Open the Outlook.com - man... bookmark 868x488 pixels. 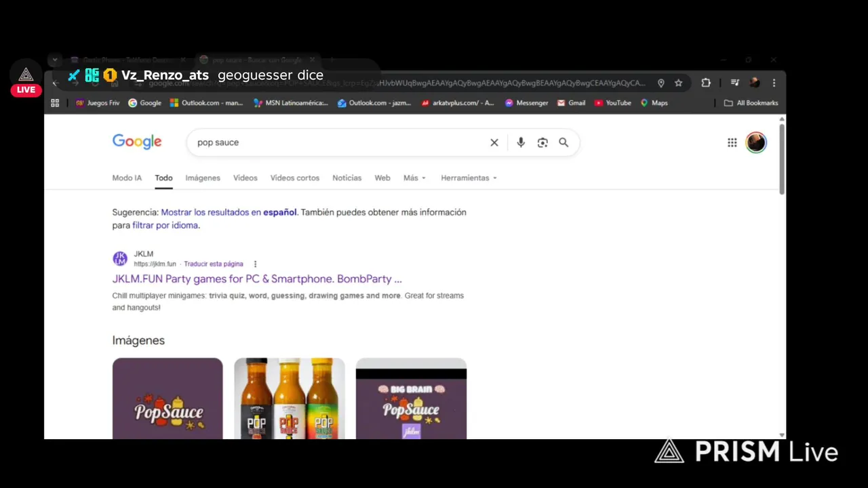click(206, 103)
